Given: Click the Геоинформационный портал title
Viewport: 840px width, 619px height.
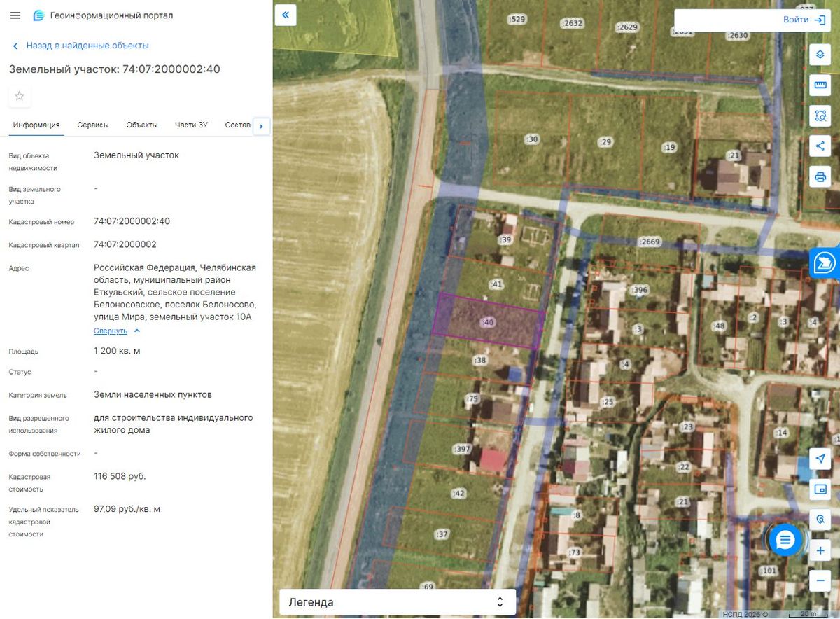Looking at the screenshot, I should coord(111,15).
